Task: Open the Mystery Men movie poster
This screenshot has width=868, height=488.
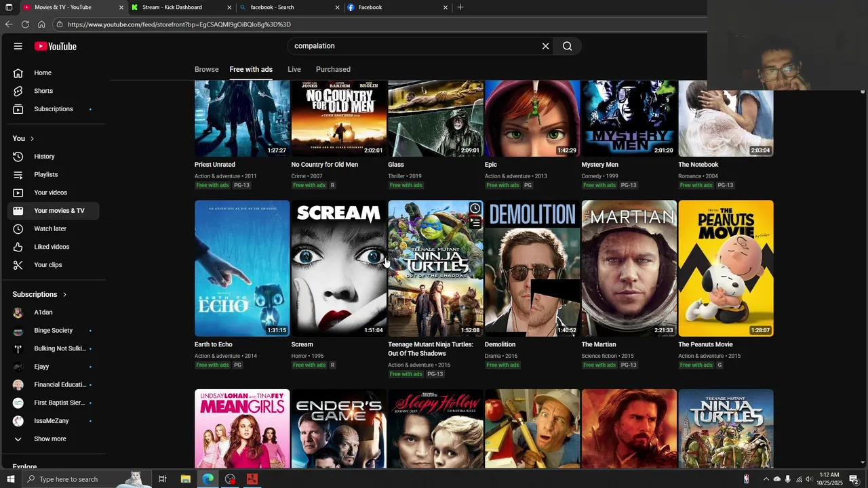Action: pos(629,119)
